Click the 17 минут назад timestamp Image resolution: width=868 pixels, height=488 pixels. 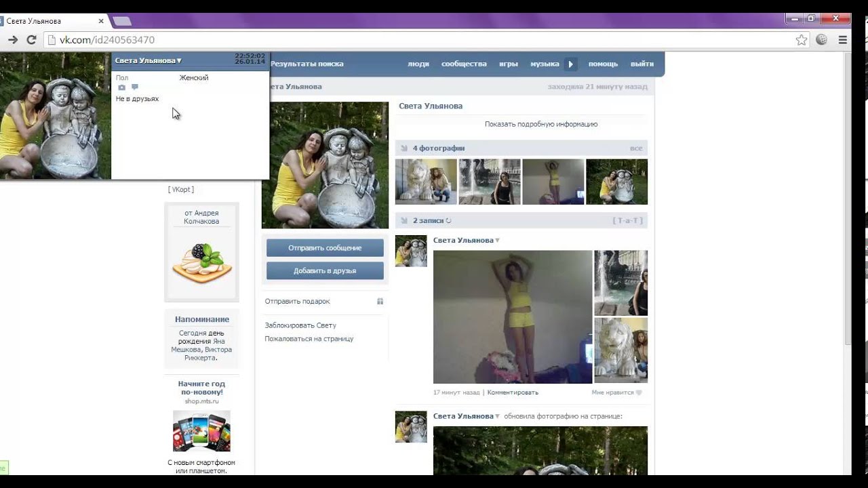click(456, 392)
